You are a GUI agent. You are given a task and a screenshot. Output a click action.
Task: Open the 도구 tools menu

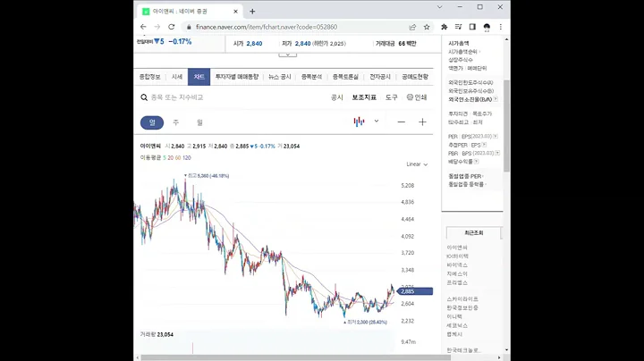[x=392, y=97]
